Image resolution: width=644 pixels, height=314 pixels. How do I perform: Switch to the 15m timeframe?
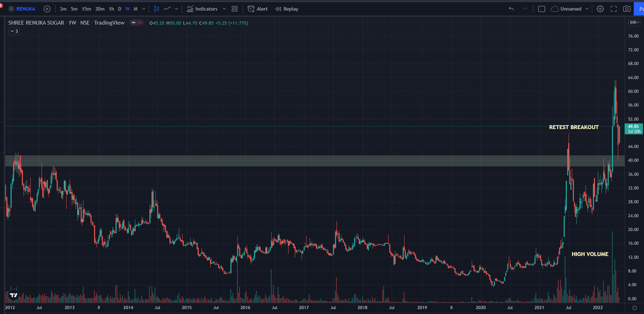pyautogui.click(x=86, y=9)
